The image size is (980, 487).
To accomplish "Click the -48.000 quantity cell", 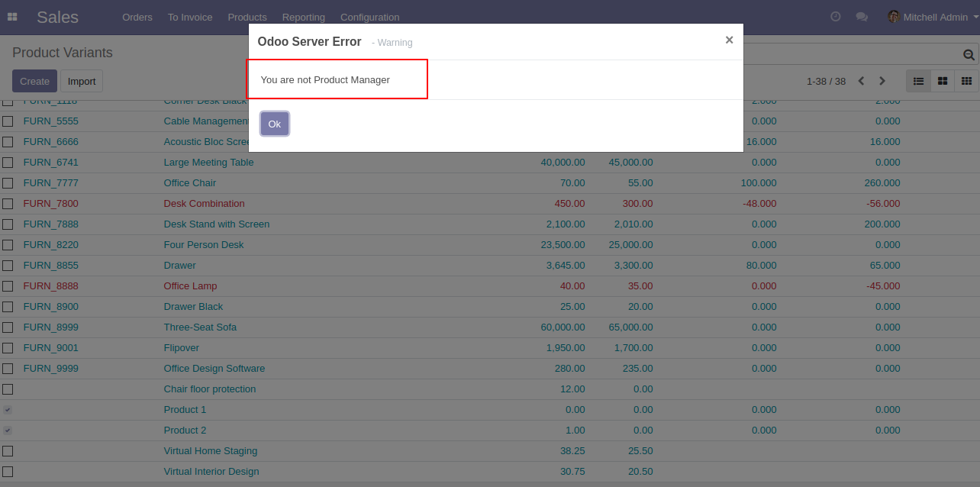I will (759, 203).
